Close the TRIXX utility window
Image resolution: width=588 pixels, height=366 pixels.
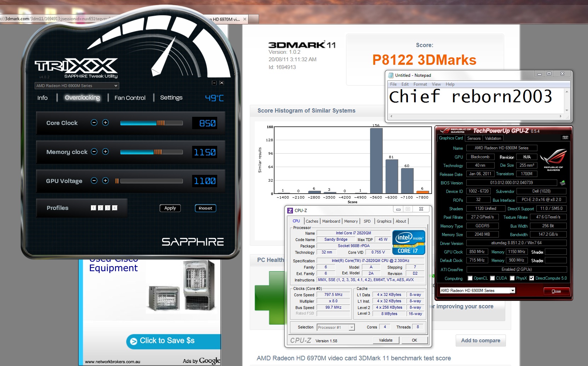(221, 83)
